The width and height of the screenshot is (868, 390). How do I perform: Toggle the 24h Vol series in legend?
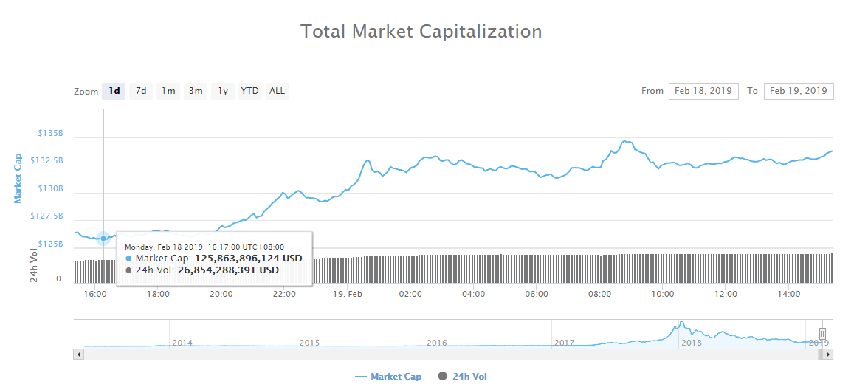click(469, 377)
